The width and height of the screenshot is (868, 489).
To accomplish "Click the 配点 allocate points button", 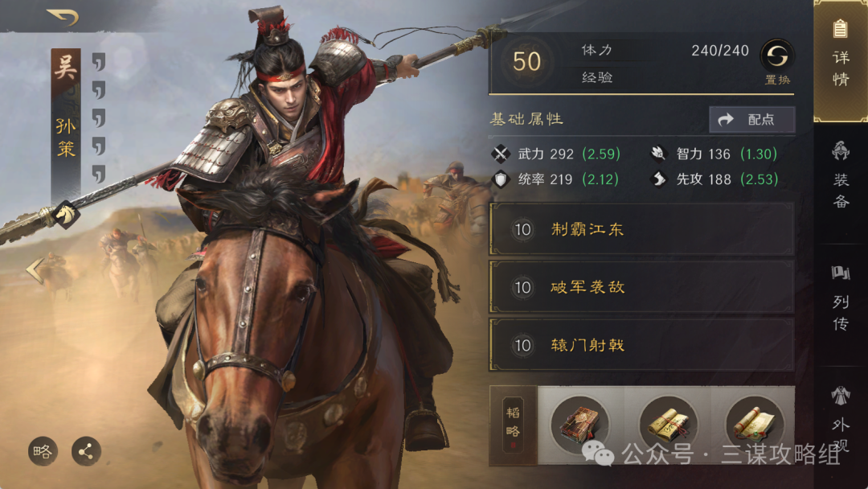I will 751,119.
